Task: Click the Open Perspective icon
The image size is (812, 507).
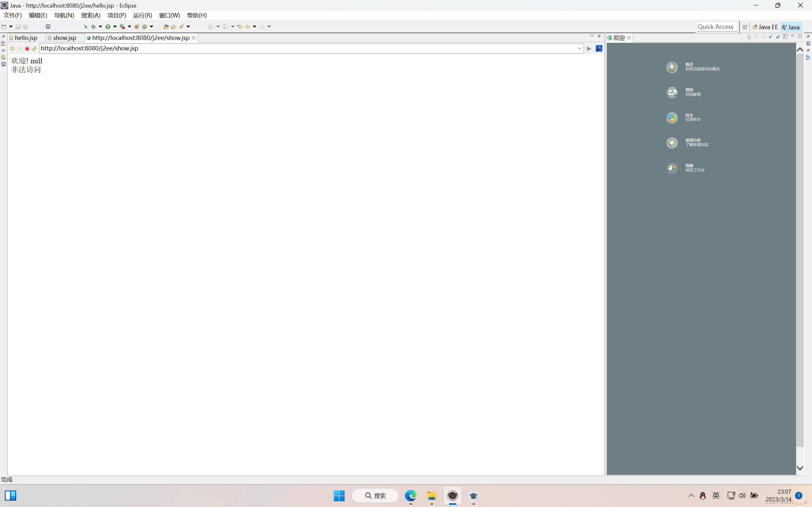Action: [x=744, y=27]
